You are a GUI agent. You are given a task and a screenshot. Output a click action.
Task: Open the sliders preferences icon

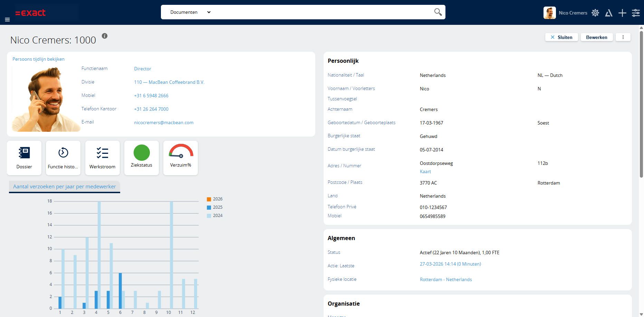(636, 13)
